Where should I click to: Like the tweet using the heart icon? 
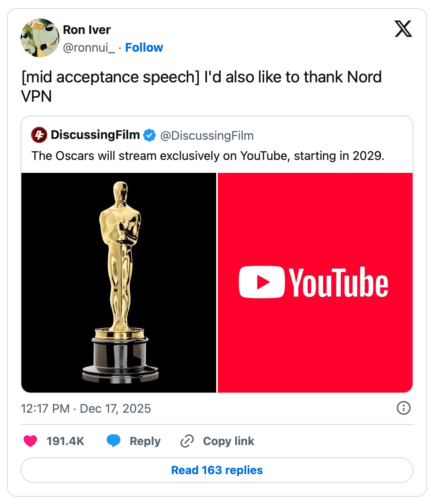click(30, 441)
